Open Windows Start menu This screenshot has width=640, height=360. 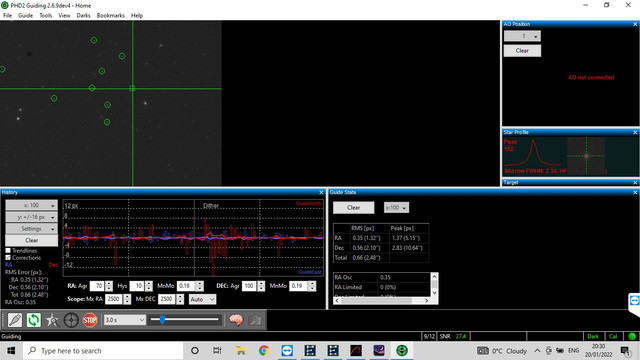click(x=11, y=351)
